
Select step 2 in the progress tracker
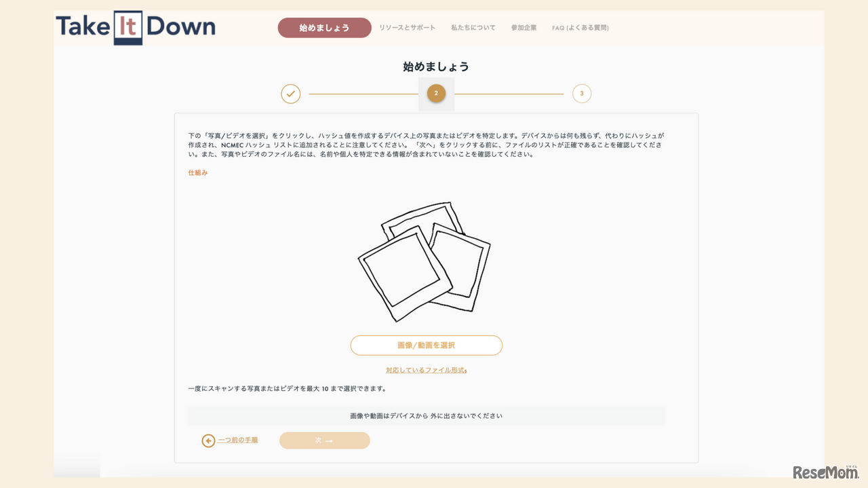pos(436,94)
